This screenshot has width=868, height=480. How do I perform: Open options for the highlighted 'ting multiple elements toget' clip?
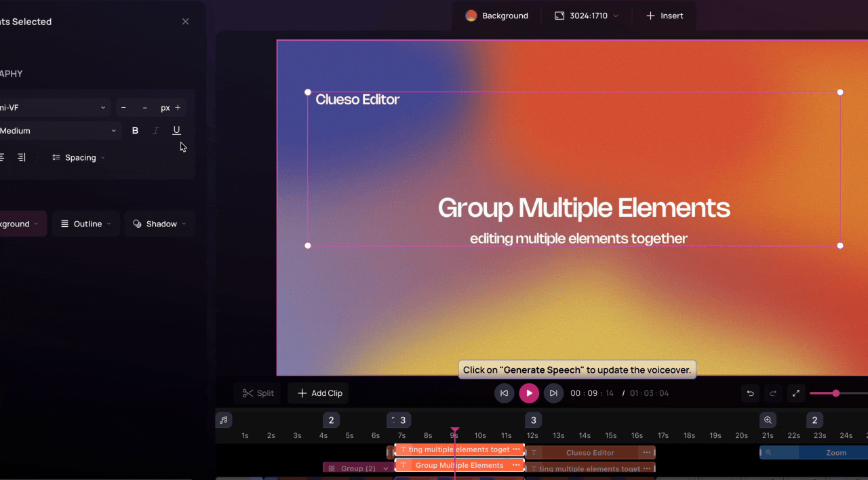pyautogui.click(x=516, y=449)
